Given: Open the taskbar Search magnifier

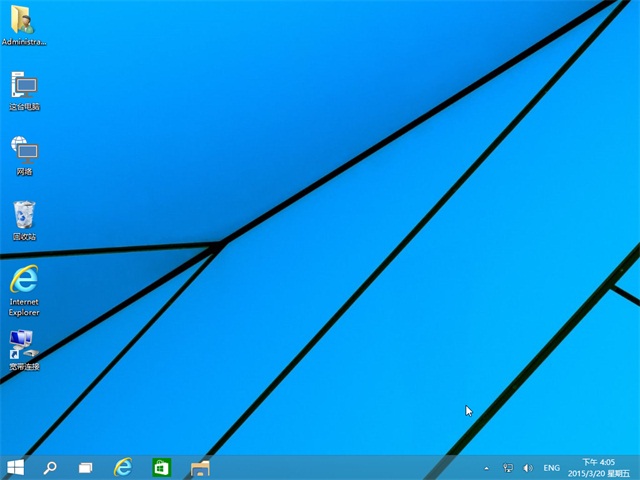Looking at the screenshot, I should tap(50, 467).
